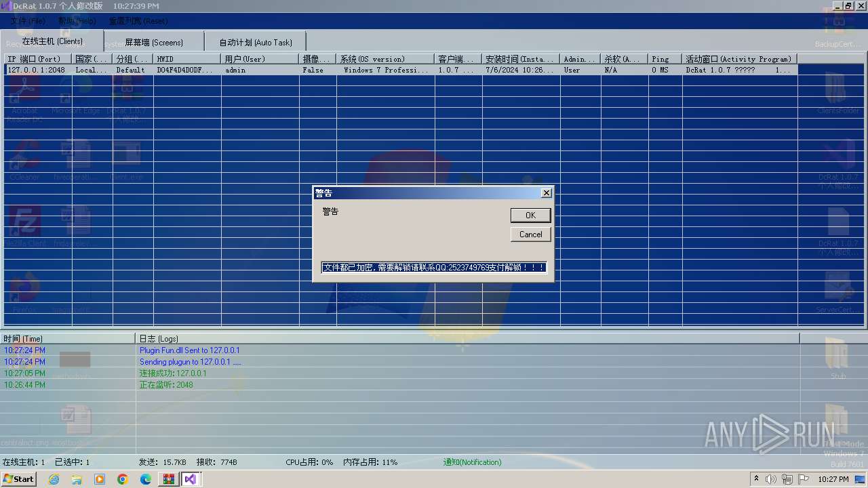The height and width of the screenshot is (488, 868).
Task: Close the 警告 dialog with X
Action: [546, 193]
